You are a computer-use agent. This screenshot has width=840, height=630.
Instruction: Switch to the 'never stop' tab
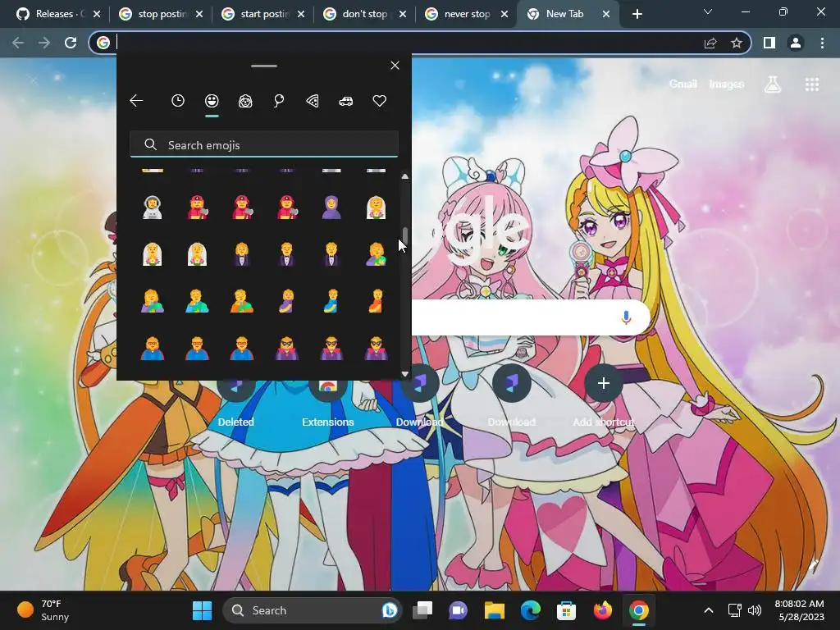[x=467, y=14]
